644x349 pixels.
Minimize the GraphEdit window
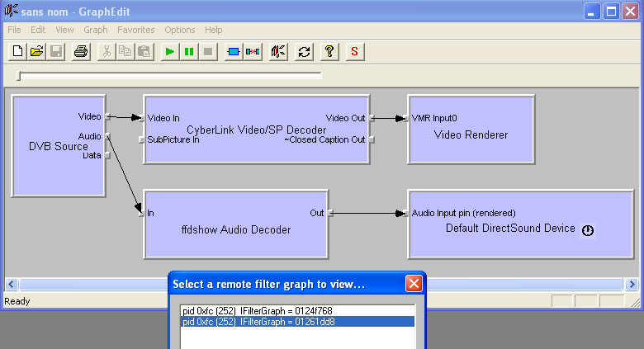(591, 12)
